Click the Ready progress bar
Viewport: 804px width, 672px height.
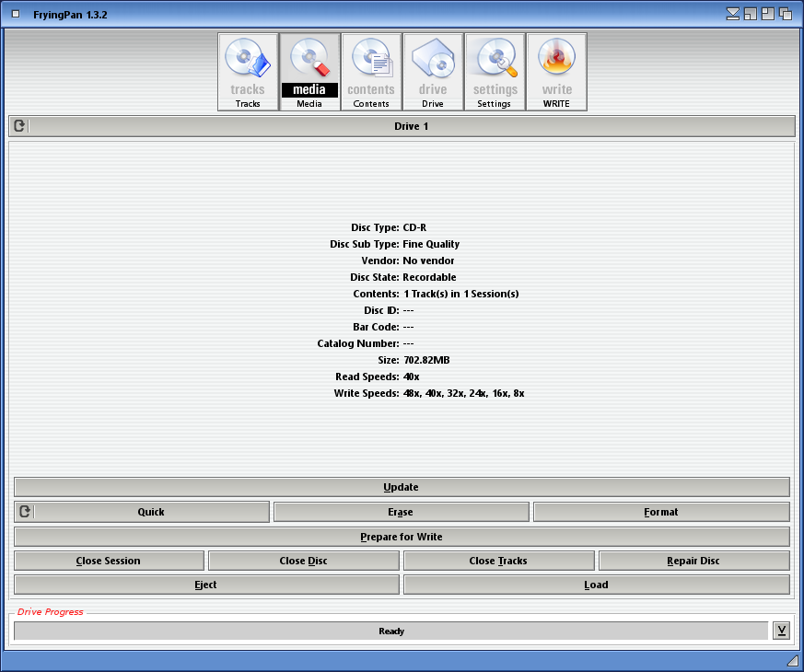coord(390,631)
